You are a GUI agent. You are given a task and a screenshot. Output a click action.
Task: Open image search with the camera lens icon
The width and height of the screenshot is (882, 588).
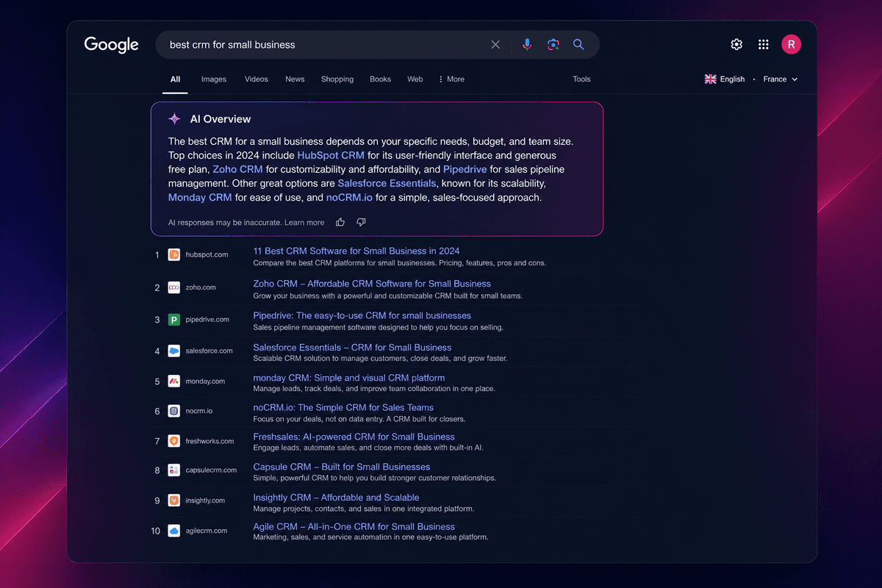(553, 45)
